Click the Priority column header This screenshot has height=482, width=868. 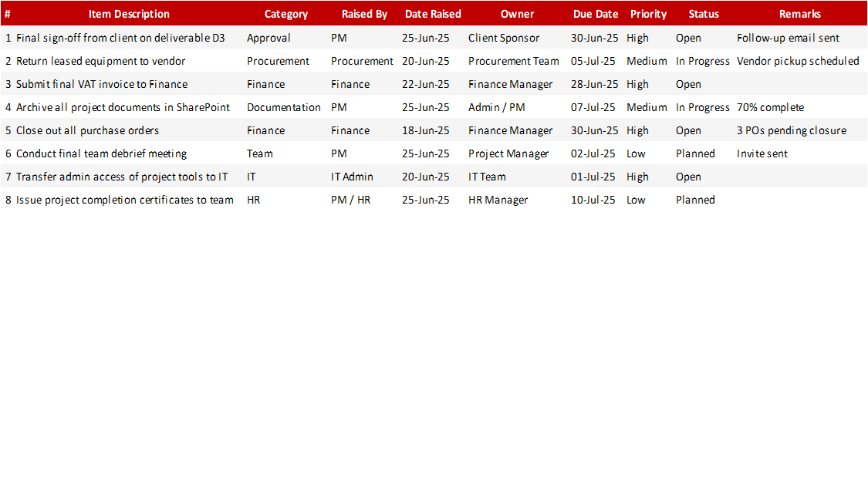coord(648,15)
